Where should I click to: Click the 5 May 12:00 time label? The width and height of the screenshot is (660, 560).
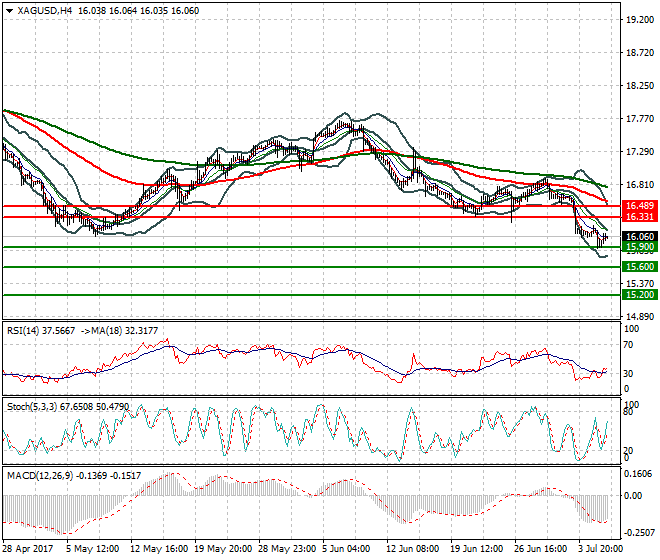click(93, 549)
